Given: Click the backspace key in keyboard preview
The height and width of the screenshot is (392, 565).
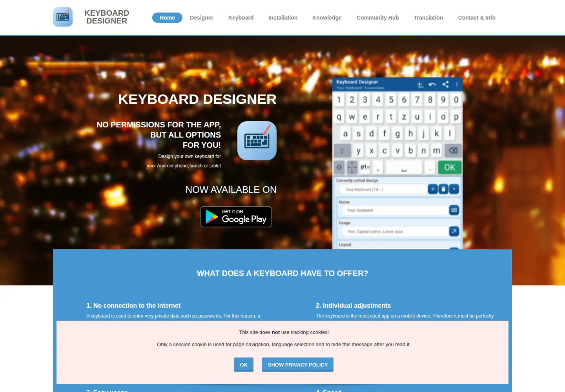Looking at the screenshot, I should [x=453, y=151].
